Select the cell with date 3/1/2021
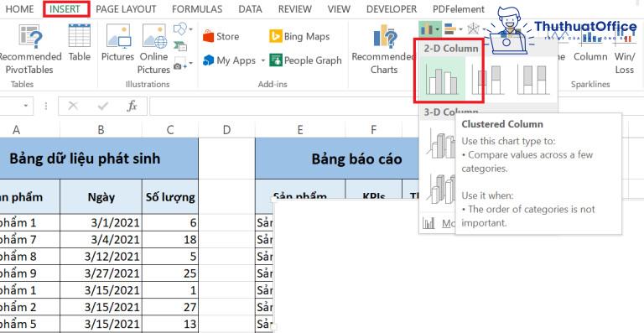 click(101, 222)
